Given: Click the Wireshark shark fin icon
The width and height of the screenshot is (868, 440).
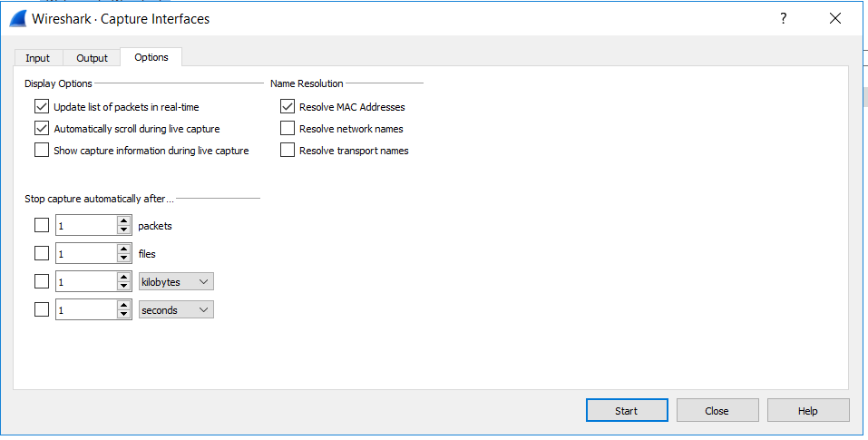Looking at the screenshot, I should pos(18,18).
